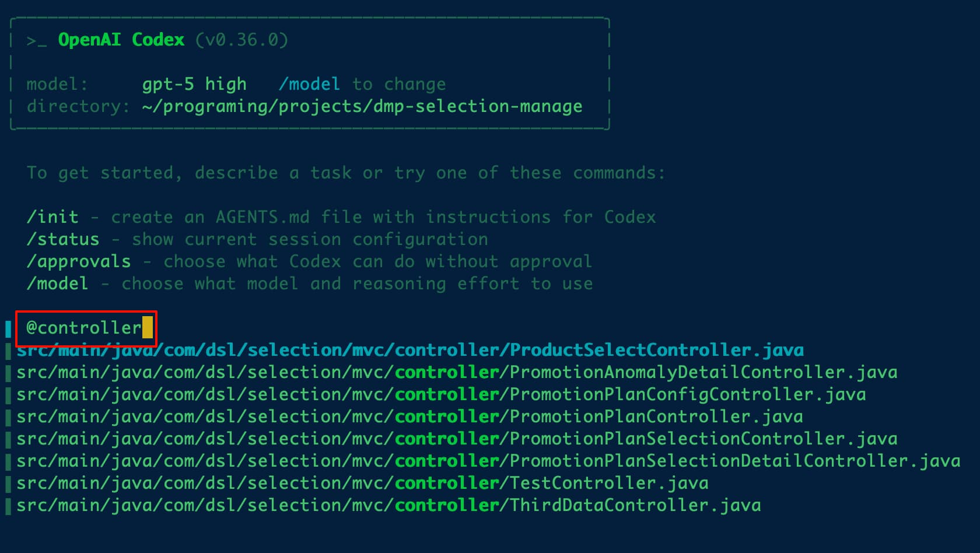Select PromotionAnomalyDetailController.java suggestion
Viewport: 980px width, 553px height.
tap(457, 372)
